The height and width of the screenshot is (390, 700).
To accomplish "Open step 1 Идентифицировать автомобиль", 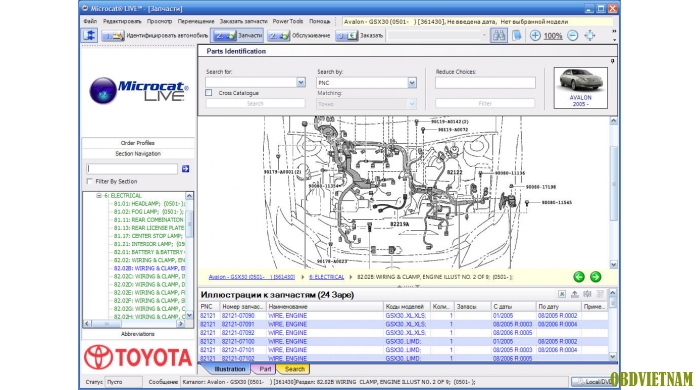I will click(155, 36).
